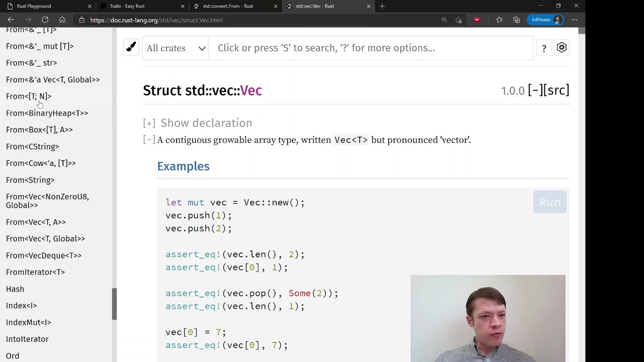Viewport: 644px width, 362px height.
Task: Add this page to favorites star
Action: pyautogui.click(x=458, y=20)
